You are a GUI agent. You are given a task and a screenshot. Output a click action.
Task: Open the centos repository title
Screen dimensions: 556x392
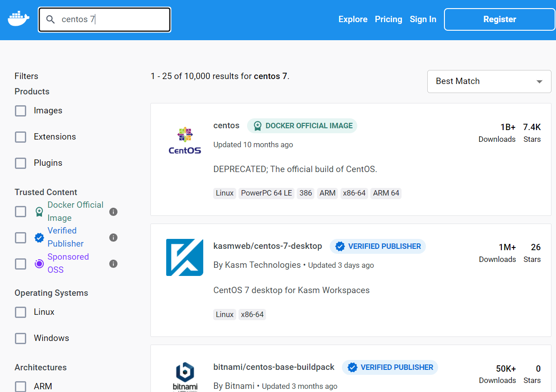[x=226, y=126]
